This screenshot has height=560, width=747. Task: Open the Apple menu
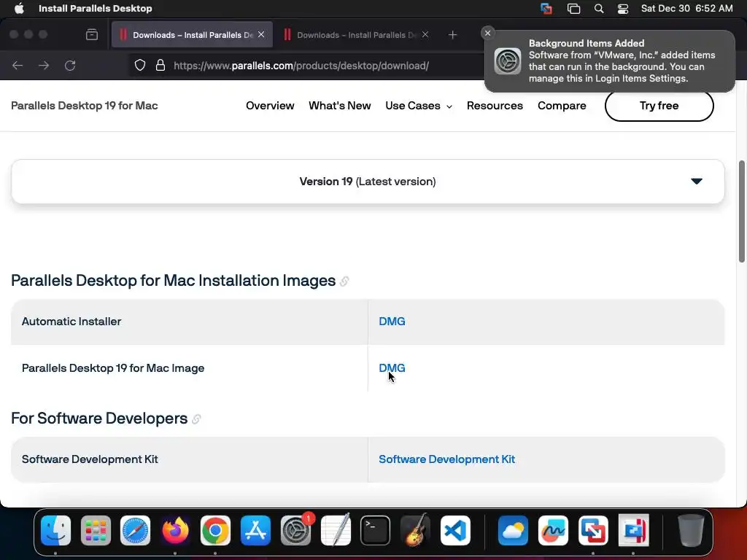[x=19, y=8]
